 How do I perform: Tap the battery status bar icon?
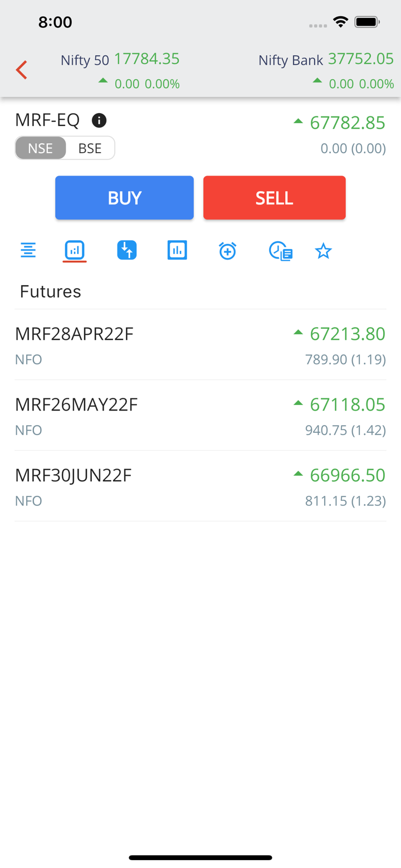[368, 22]
